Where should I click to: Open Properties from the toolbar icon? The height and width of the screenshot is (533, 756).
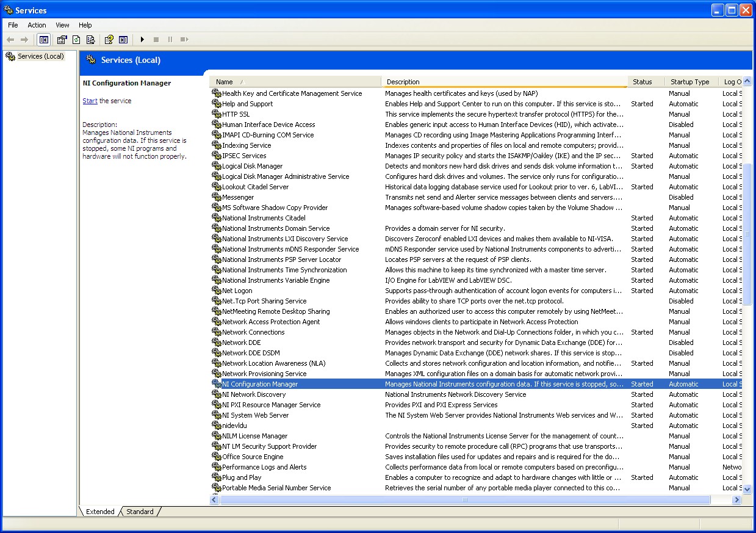click(x=62, y=40)
